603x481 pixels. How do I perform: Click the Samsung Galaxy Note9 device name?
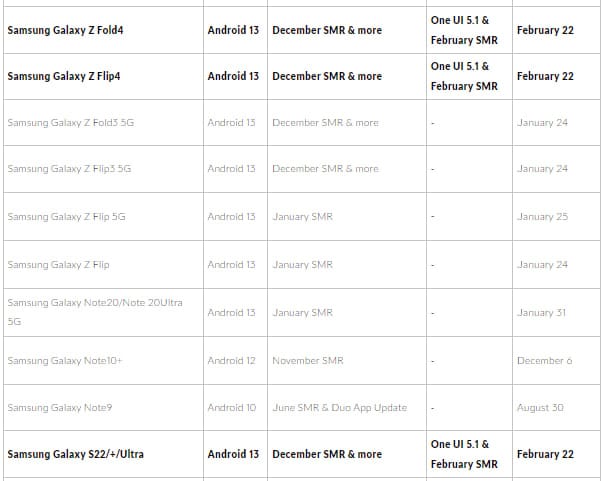[x=60, y=408]
